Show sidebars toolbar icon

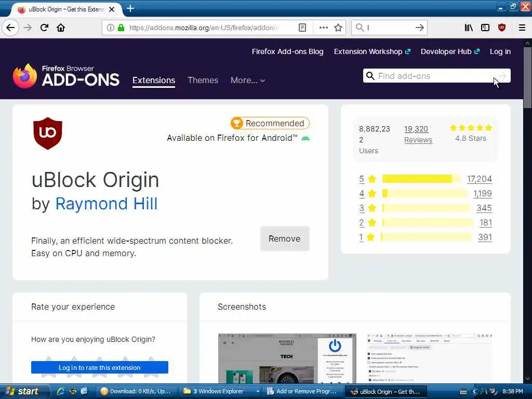point(485,28)
